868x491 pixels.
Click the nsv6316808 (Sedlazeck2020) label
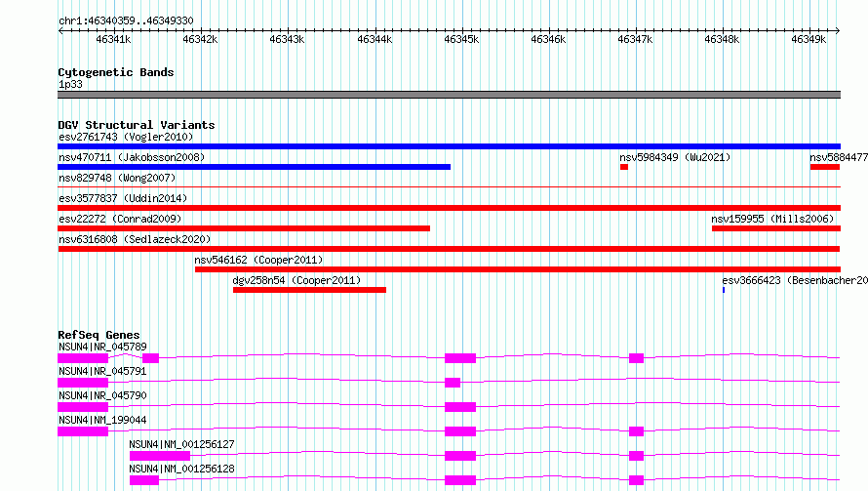coord(135,239)
